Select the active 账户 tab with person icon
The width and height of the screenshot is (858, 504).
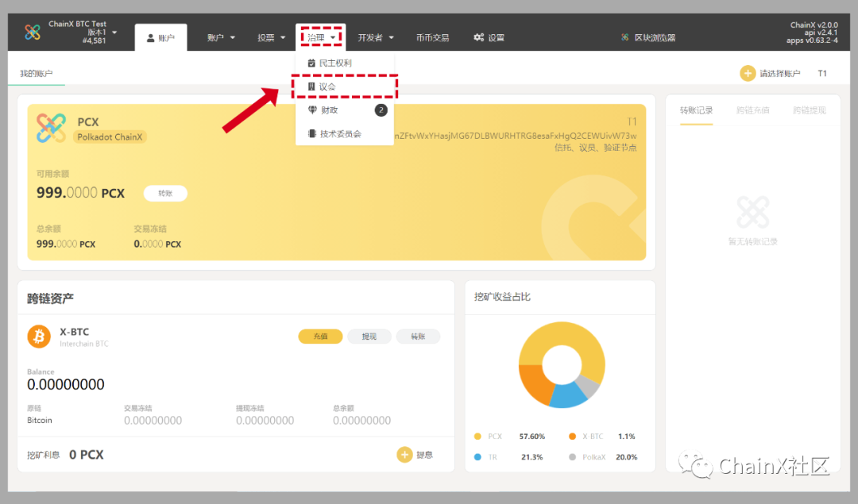tap(160, 38)
